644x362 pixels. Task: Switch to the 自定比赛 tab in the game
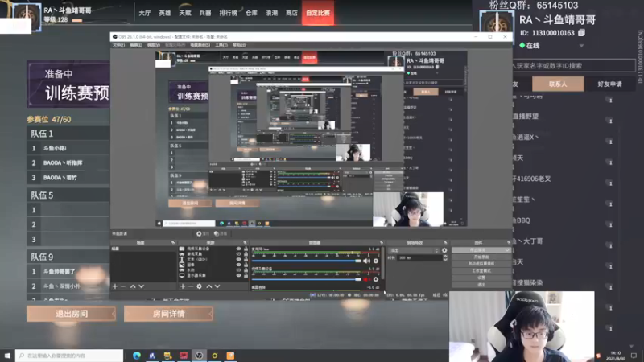[x=318, y=13]
